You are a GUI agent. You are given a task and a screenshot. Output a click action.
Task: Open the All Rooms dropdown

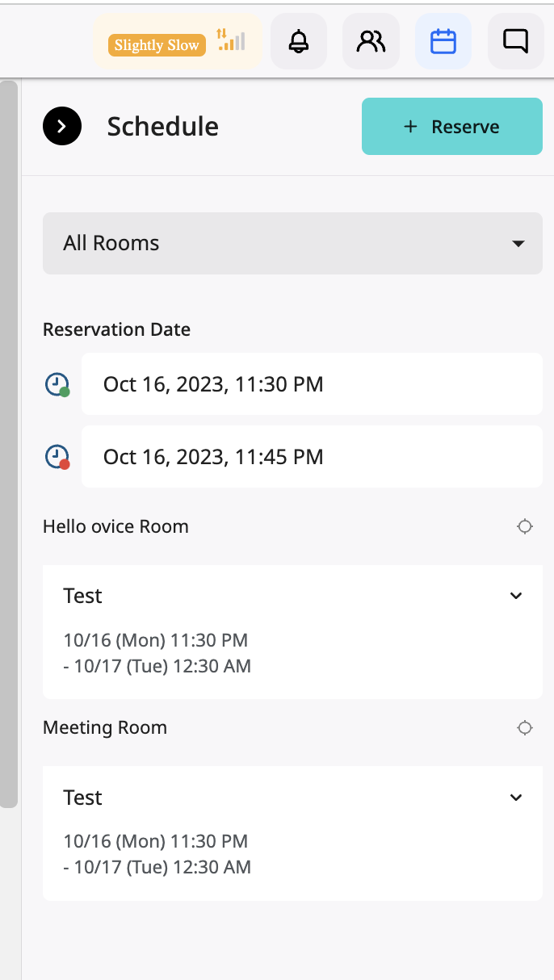coord(292,243)
